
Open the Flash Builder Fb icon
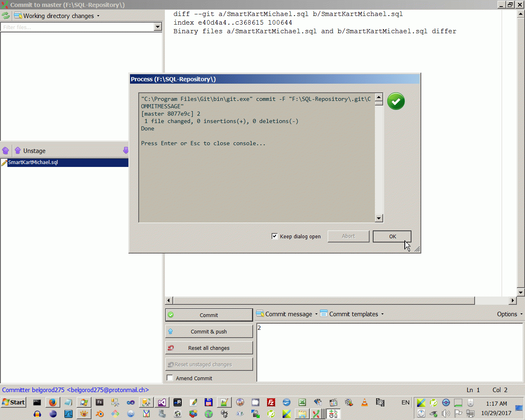[99, 402]
